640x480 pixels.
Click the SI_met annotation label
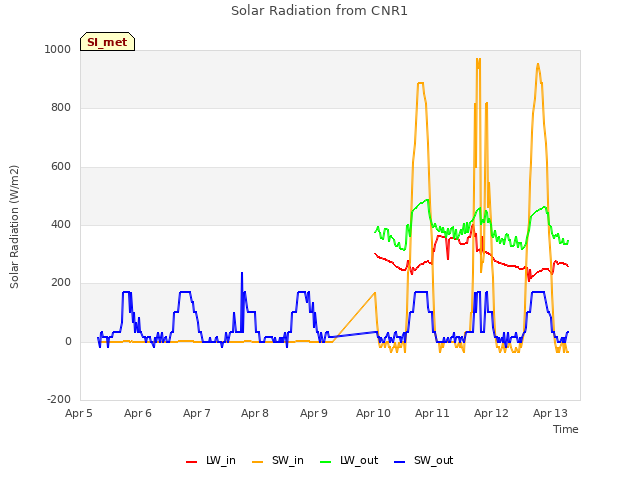107,42
